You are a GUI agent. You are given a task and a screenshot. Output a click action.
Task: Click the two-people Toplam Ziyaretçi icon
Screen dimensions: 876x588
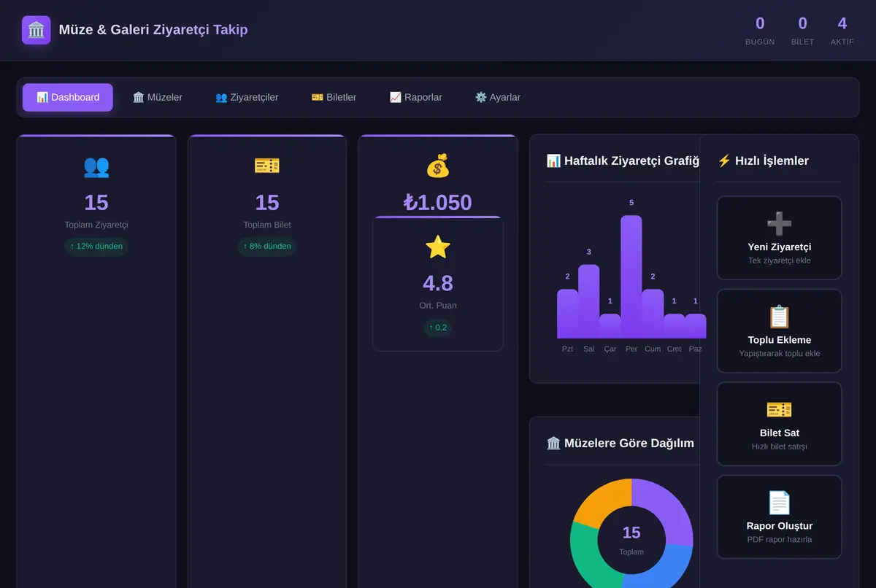(96, 166)
